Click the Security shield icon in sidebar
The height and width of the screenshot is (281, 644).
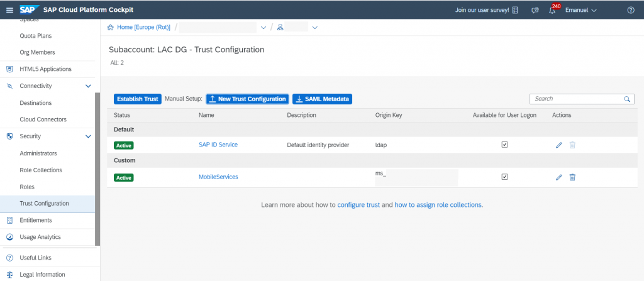pos(10,136)
